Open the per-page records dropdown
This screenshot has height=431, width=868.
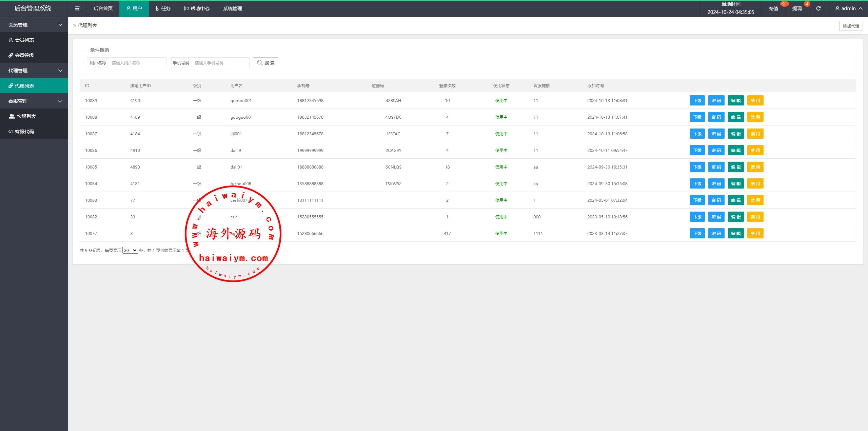click(130, 250)
